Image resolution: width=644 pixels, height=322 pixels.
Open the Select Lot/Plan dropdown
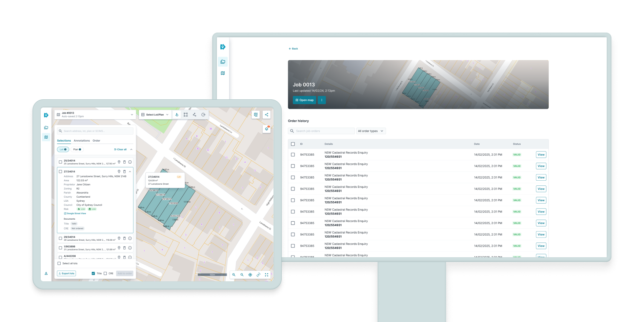(x=155, y=115)
